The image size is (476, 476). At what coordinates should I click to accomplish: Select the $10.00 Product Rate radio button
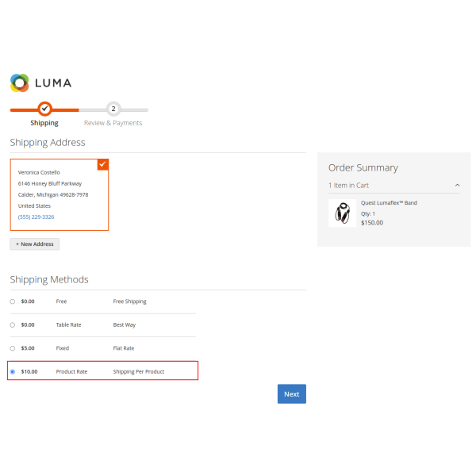(12, 371)
